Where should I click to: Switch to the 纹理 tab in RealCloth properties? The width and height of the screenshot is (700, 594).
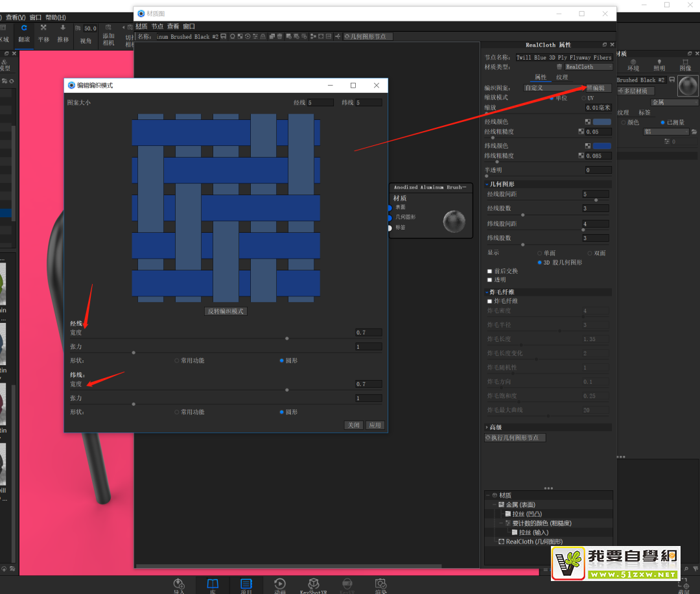[x=562, y=77]
